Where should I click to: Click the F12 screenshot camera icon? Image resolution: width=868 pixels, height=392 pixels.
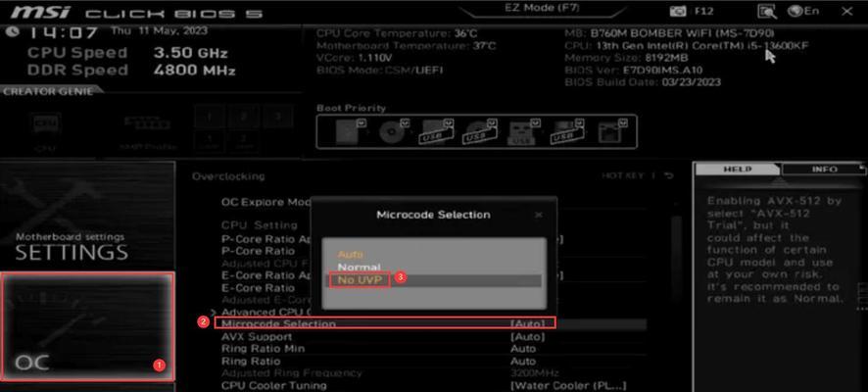[x=676, y=11]
